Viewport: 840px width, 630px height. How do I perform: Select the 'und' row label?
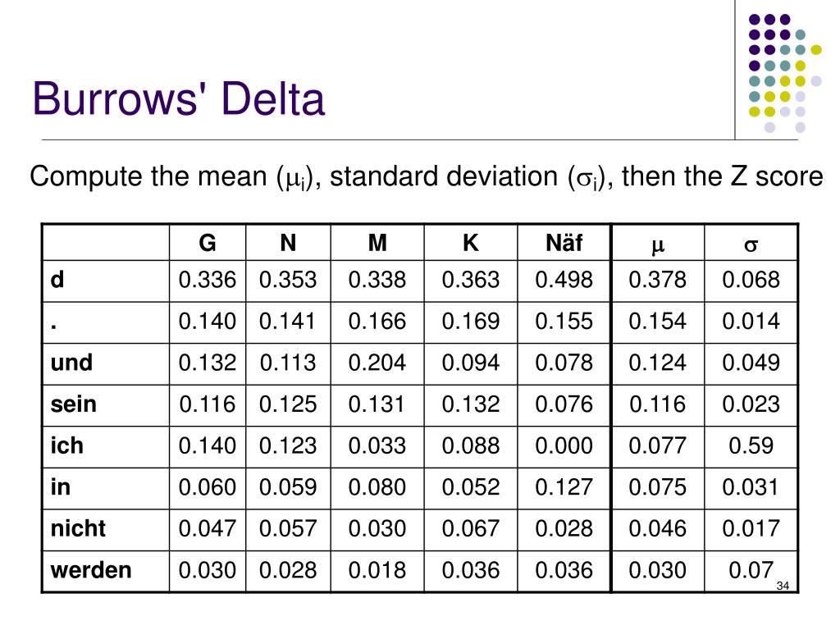pos(72,363)
